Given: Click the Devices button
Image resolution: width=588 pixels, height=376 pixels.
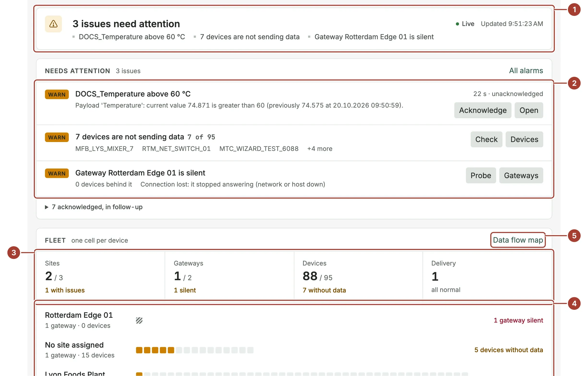Looking at the screenshot, I should point(524,139).
